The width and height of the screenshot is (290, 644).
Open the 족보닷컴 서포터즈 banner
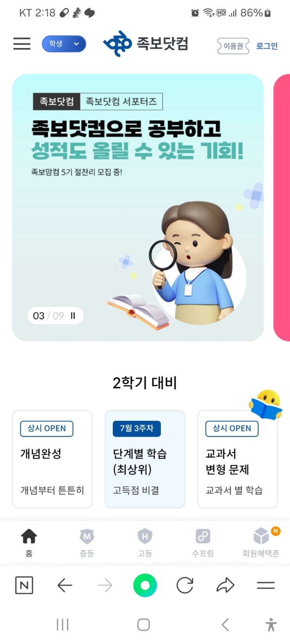click(x=138, y=208)
